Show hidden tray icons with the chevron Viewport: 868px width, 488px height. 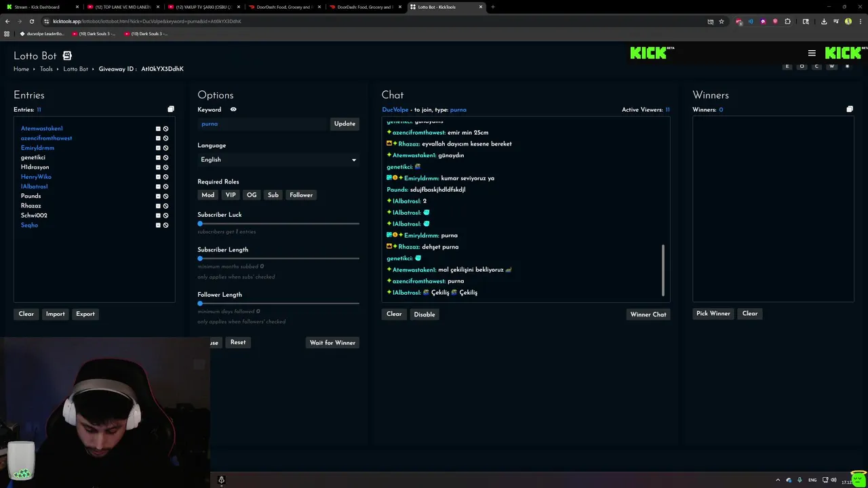[778, 480]
